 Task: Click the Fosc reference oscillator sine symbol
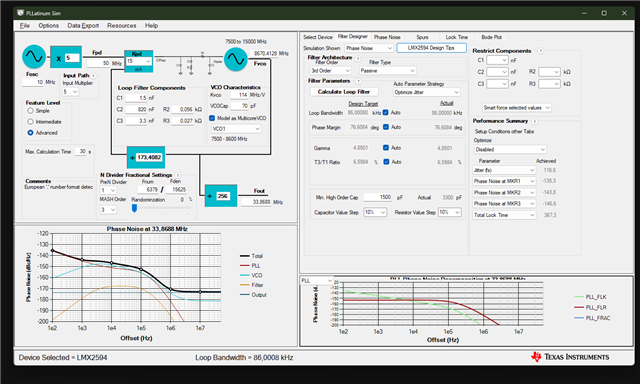(x=34, y=57)
